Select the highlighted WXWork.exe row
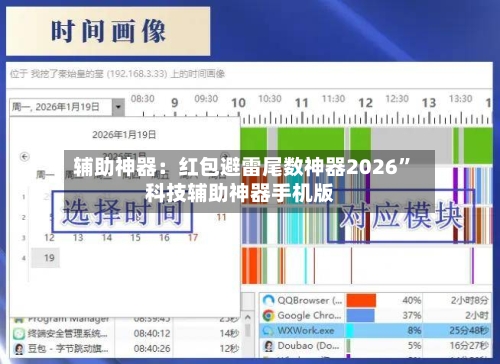The width and height of the screenshot is (500, 364). tap(375, 331)
